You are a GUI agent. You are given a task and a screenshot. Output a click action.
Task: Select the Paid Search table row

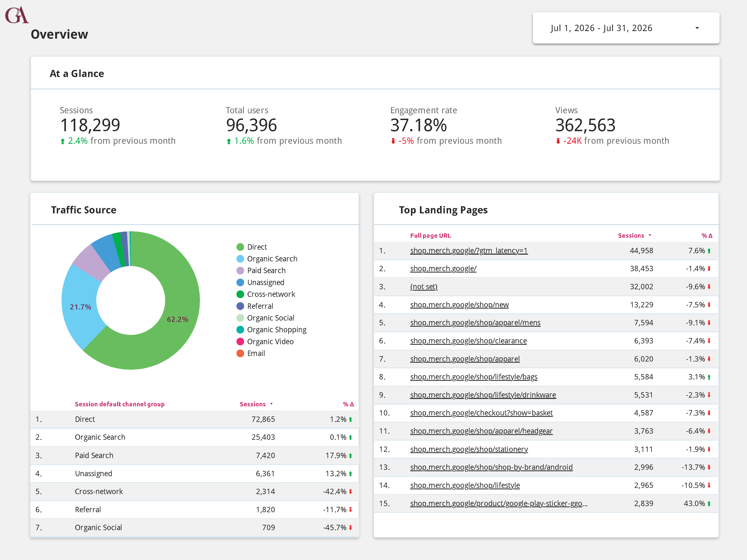pos(194,455)
